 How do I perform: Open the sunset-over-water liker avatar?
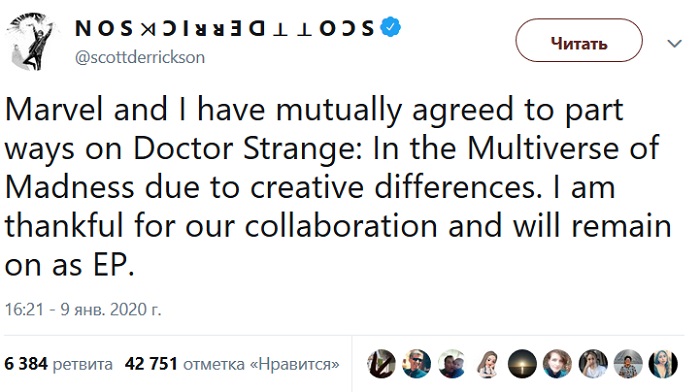[522, 363]
